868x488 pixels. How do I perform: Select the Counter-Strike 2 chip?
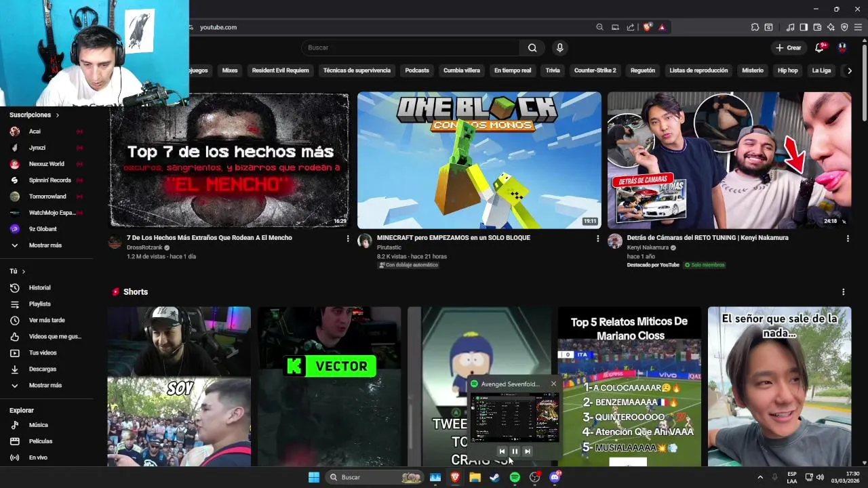pyautogui.click(x=595, y=70)
